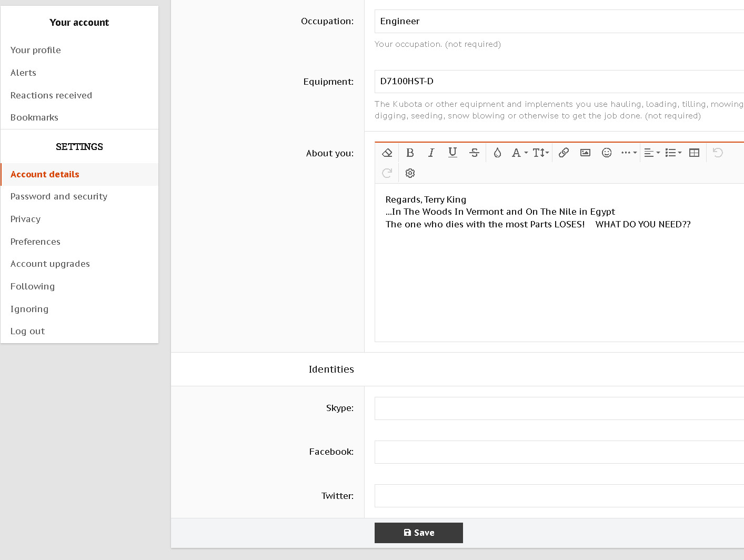Expand the font family dropdown
744x560 pixels.
point(519,153)
